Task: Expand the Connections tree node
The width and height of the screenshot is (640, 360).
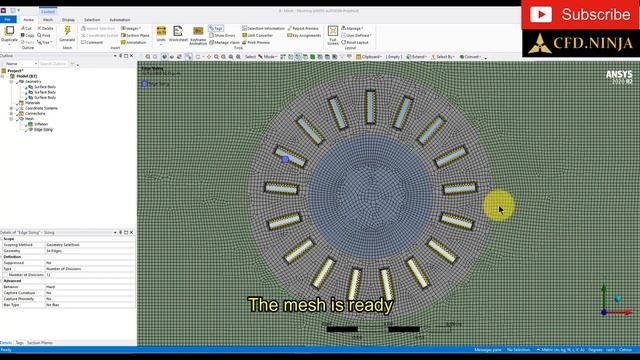Action: tap(11, 113)
